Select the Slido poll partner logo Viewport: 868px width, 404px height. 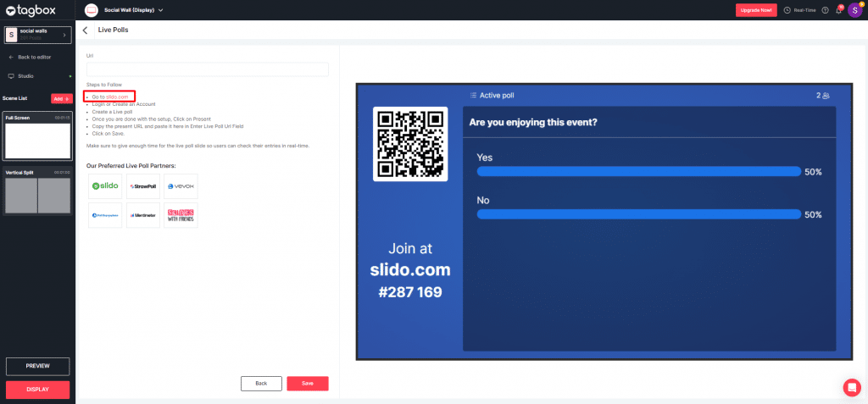click(x=105, y=185)
